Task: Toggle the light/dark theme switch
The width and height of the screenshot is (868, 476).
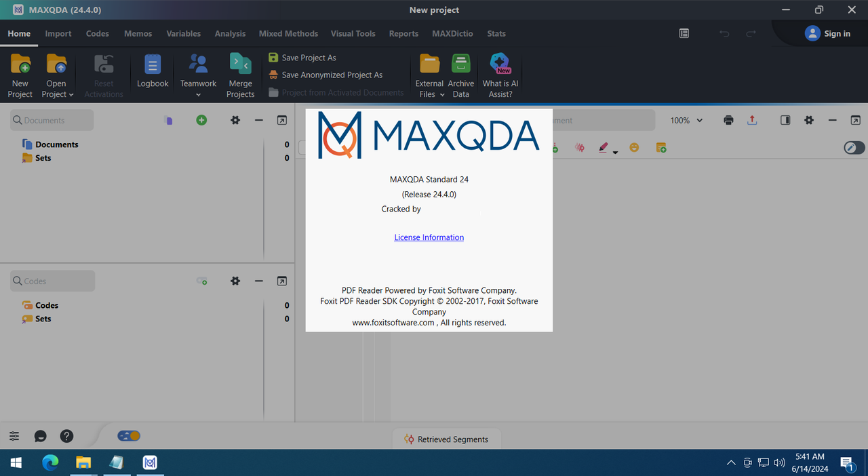Action: [129, 436]
